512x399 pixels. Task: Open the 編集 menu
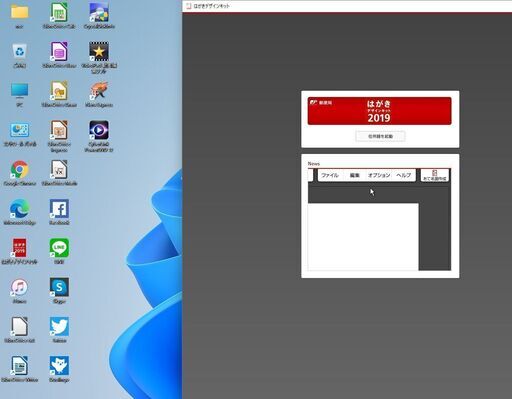click(x=355, y=175)
